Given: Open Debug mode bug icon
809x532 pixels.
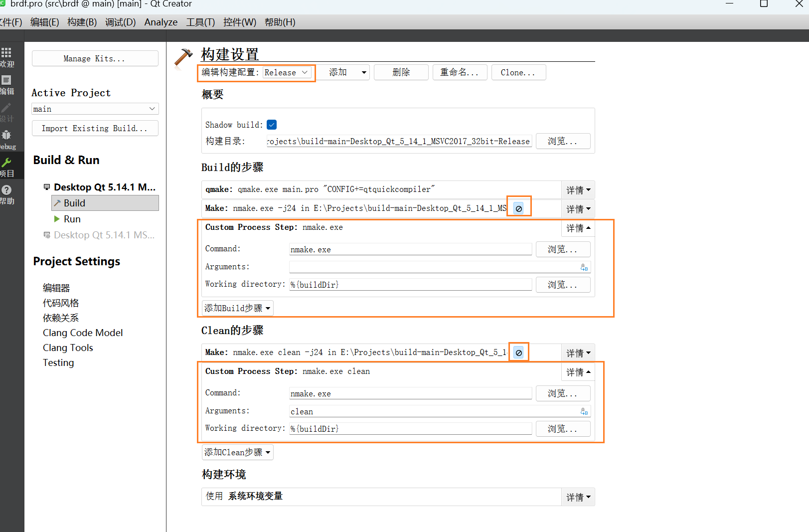Looking at the screenshot, I should (6, 135).
